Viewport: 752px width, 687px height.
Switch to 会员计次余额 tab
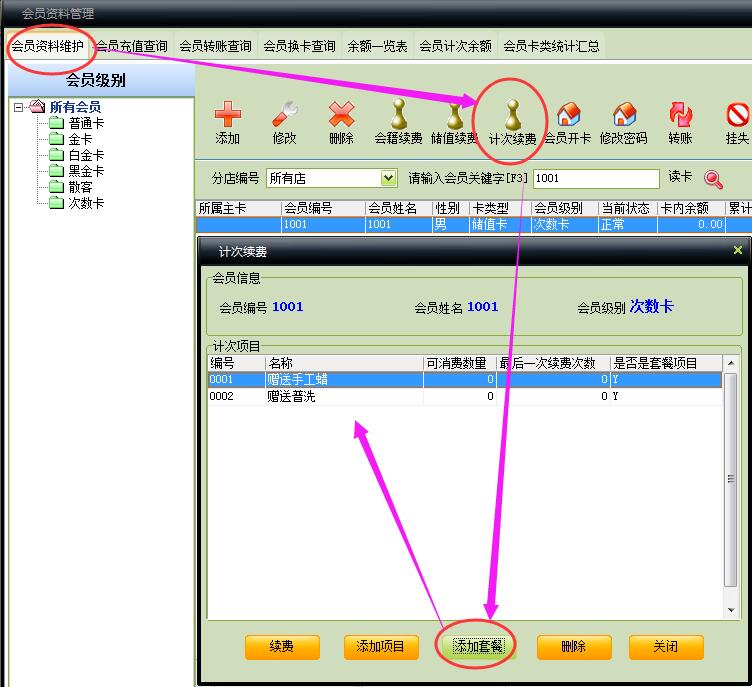[455, 46]
